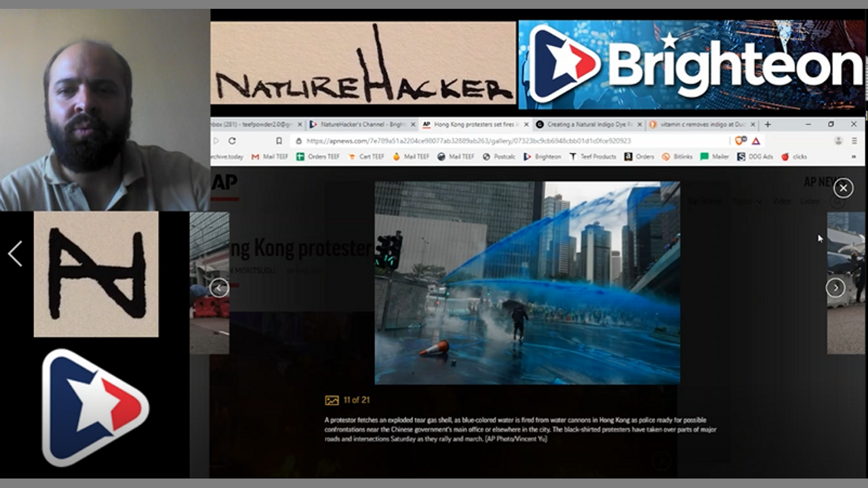This screenshot has width=868, height=488.
Task: Click the main water cannon protest photo
Action: [x=527, y=283]
